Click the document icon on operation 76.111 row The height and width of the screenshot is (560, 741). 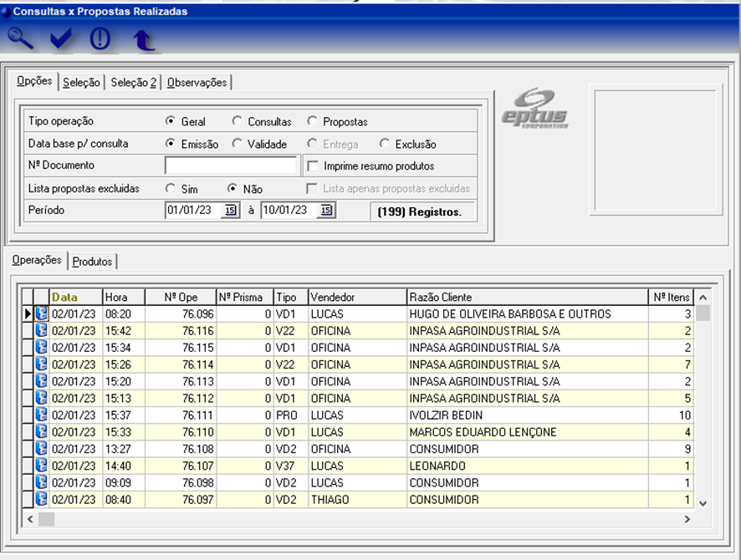point(41,415)
